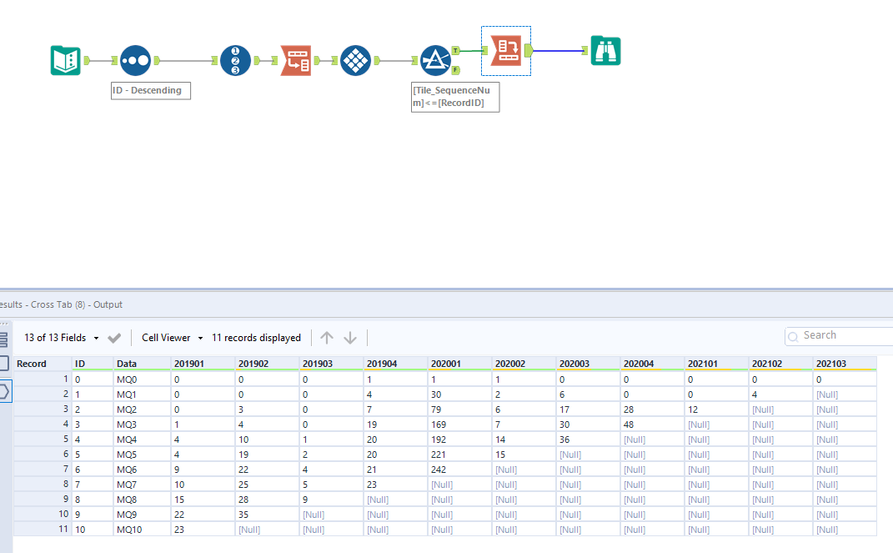Screen dimensions: 893x553
Task: Click the 202101 column header
Action: click(717, 363)
